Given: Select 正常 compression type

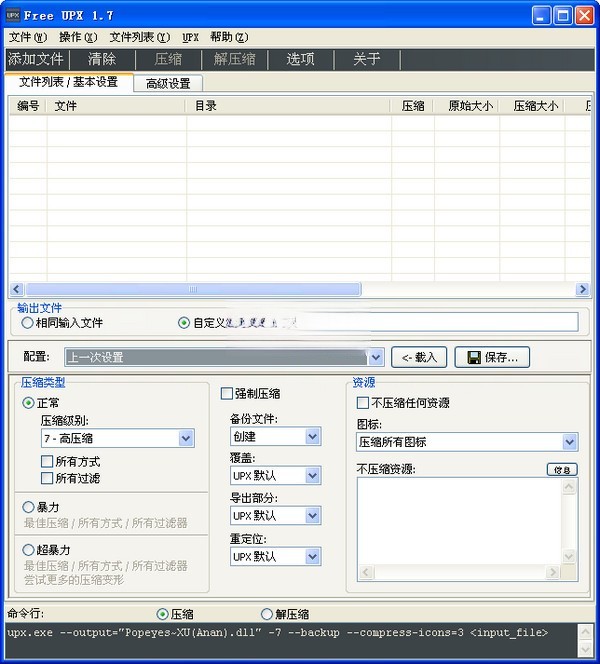Looking at the screenshot, I should pos(41,403).
